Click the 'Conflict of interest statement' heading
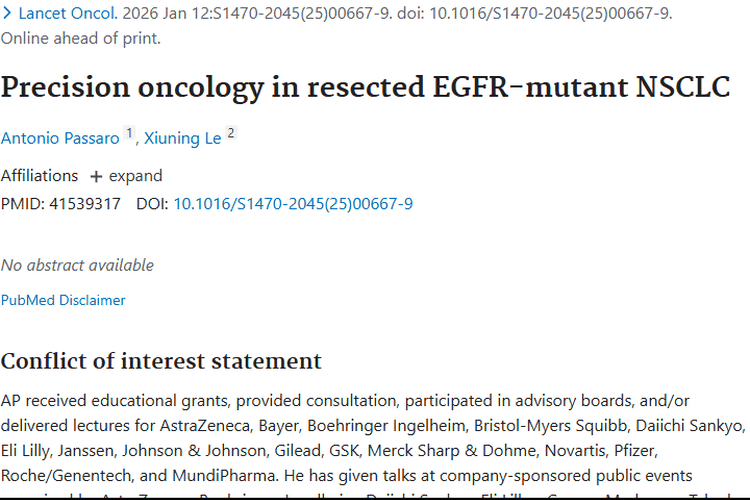Viewport: 750px width, 500px height. (x=161, y=361)
